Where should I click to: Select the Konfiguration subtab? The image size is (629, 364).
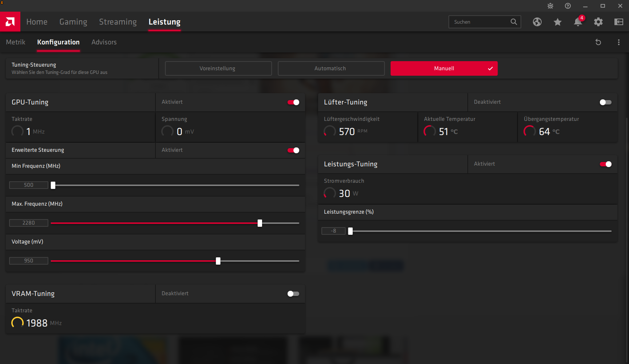(x=58, y=42)
